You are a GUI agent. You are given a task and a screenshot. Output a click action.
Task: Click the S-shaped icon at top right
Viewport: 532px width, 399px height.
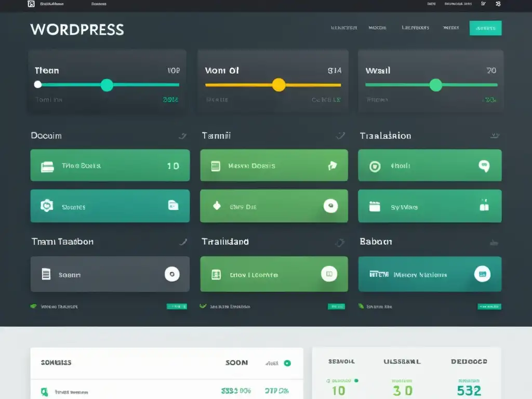(498, 4)
